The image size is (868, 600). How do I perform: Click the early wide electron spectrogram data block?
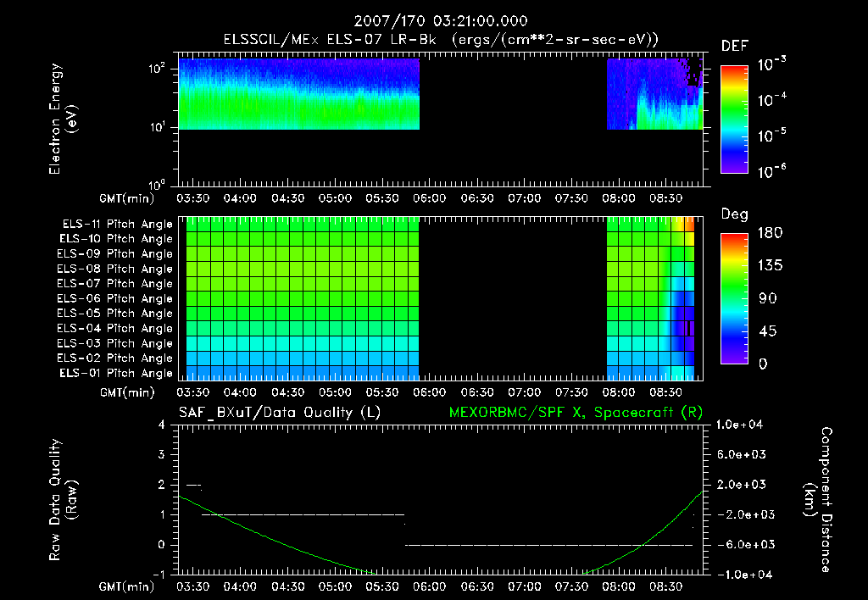pos(299,94)
